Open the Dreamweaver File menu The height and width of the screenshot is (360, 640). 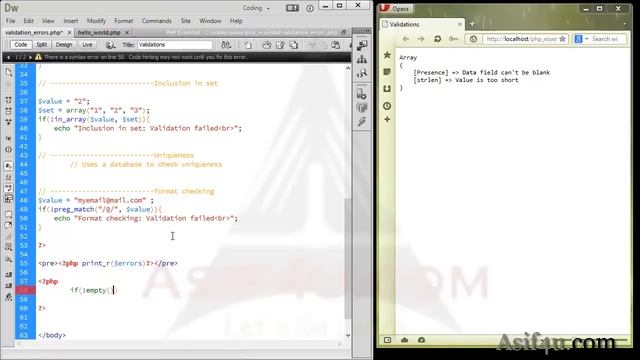click(x=11, y=21)
